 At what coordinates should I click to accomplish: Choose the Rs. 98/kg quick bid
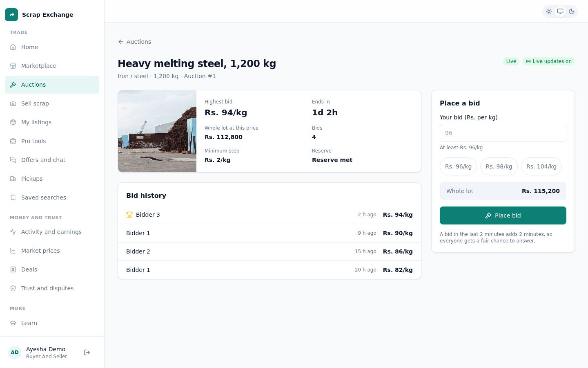click(499, 166)
